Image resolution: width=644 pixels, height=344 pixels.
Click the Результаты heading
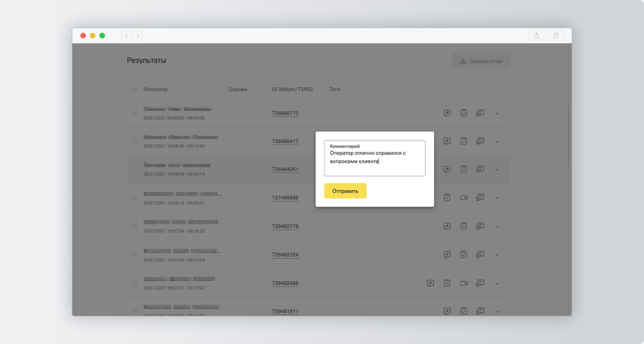coord(146,60)
